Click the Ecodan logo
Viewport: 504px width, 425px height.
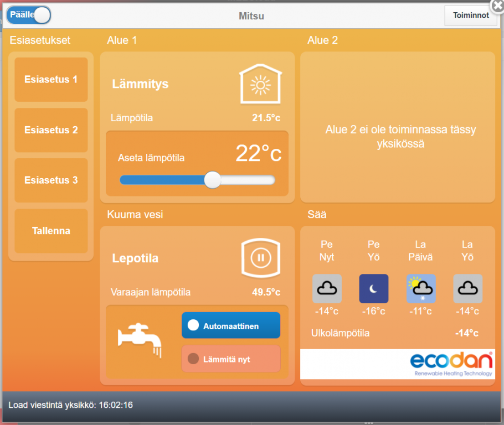click(451, 364)
